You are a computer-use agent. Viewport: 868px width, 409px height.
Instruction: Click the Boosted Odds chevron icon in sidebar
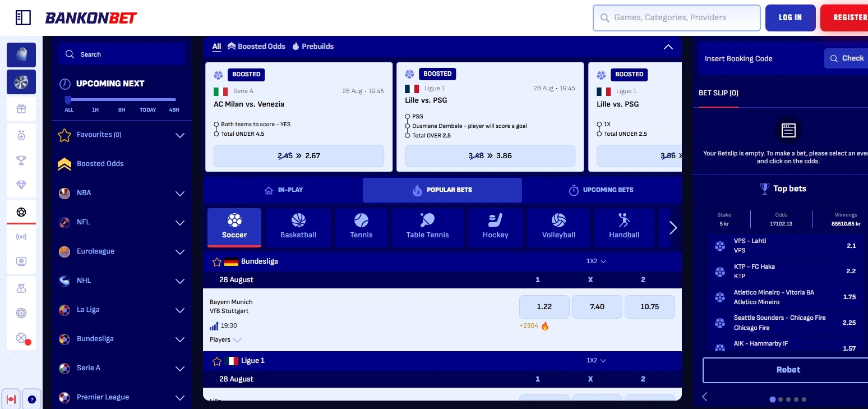click(x=64, y=164)
